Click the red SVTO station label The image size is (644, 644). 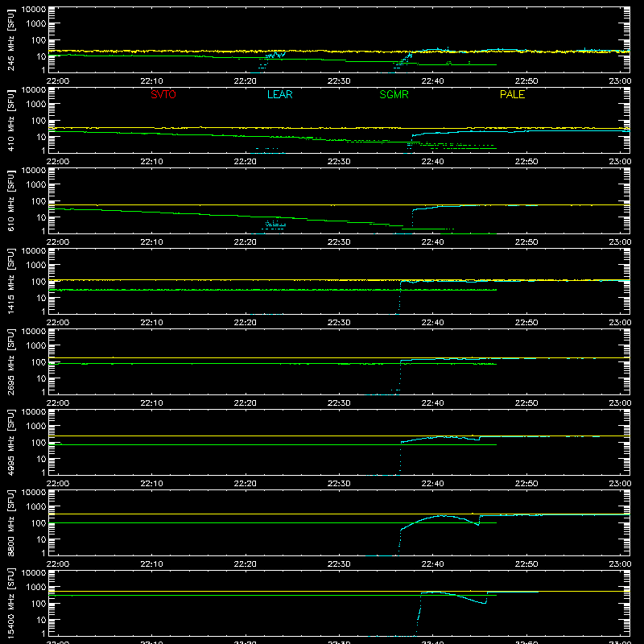point(163,94)
